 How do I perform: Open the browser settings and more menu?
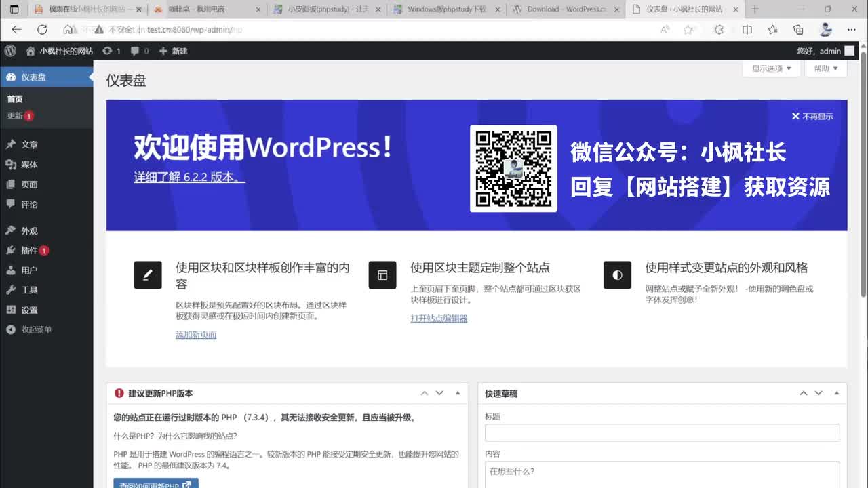[x=852, y=30]
